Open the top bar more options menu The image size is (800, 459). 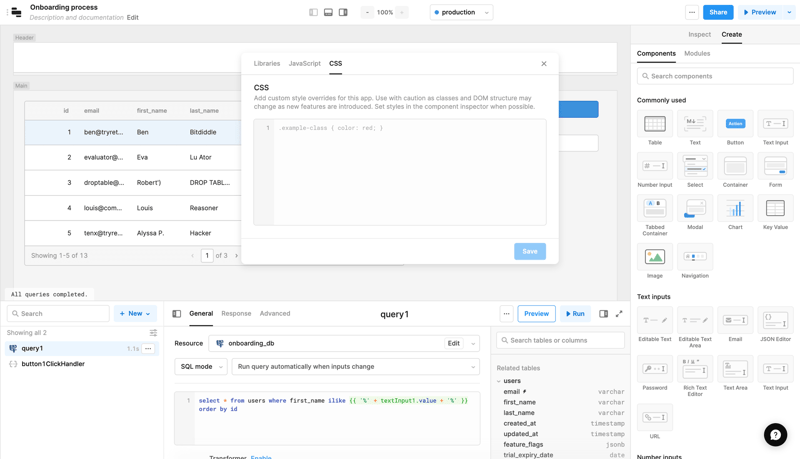tap(692, 12)
